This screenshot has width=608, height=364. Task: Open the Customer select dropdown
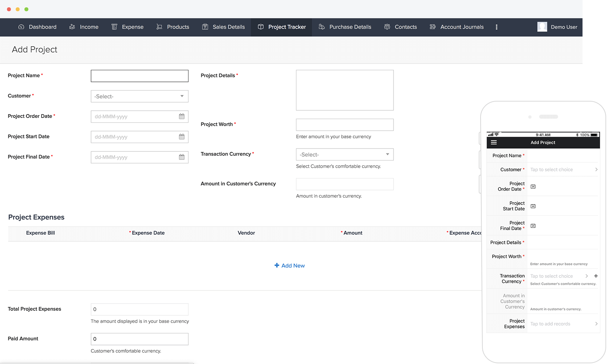139,96
